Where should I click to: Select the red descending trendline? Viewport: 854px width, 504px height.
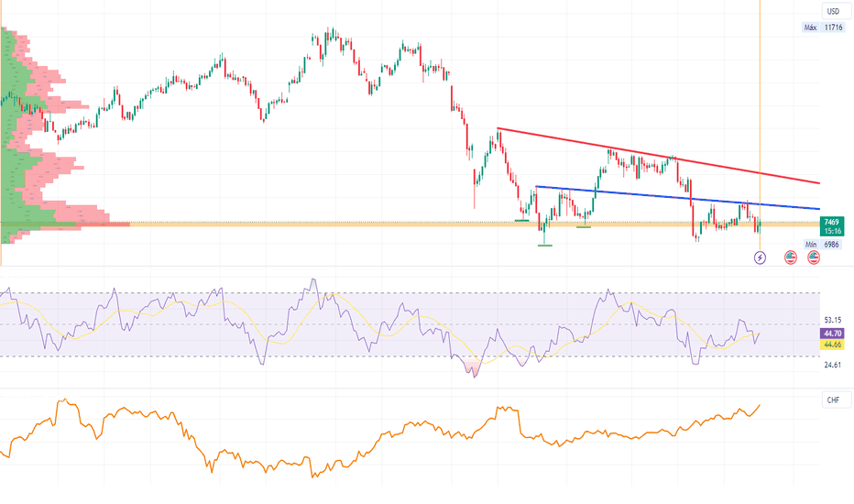641,152
